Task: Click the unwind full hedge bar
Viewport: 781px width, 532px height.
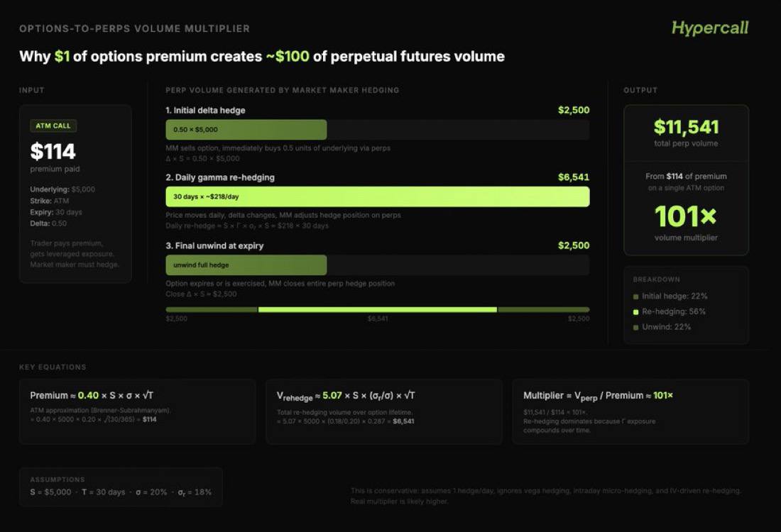Action: point(246,265)
